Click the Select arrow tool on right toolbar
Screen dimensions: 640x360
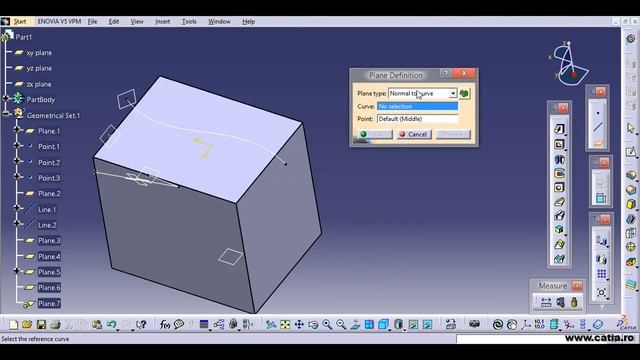(x=631, y=128)
